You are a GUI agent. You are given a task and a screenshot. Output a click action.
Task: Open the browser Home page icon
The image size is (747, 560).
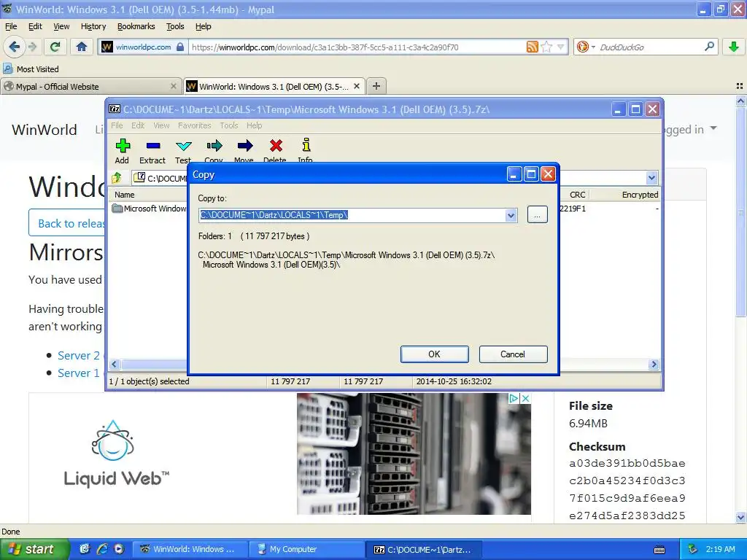[x=82, y=47]
